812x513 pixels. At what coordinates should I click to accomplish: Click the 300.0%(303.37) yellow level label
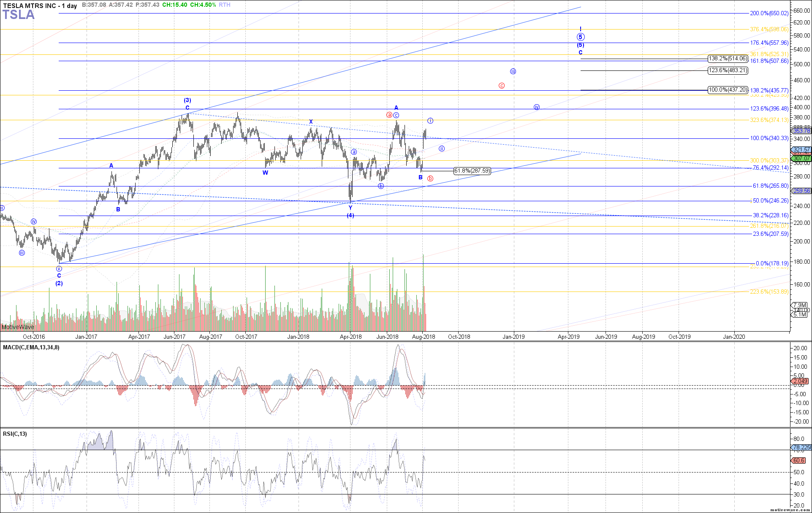769,161
